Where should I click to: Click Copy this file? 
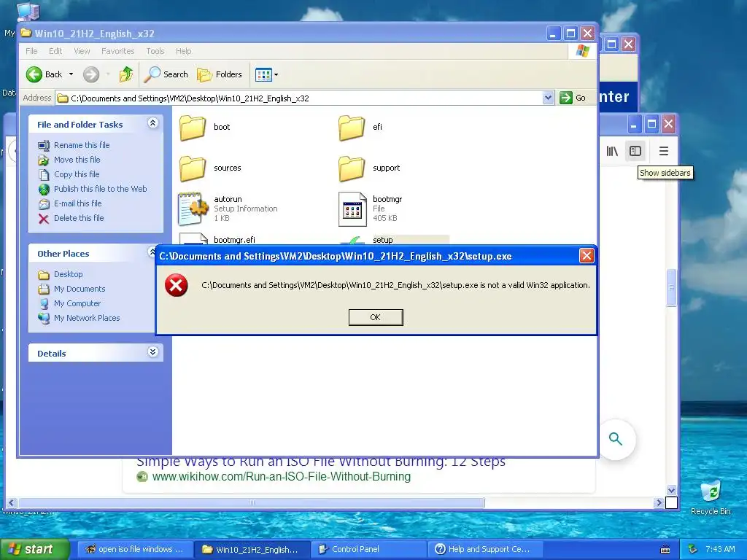(x=76, y=174)
